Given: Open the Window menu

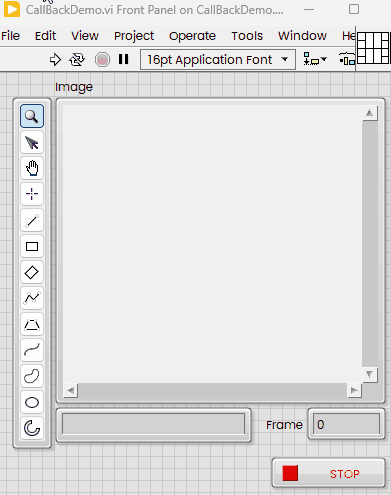Looking at the screenshot, I should 302,36.
